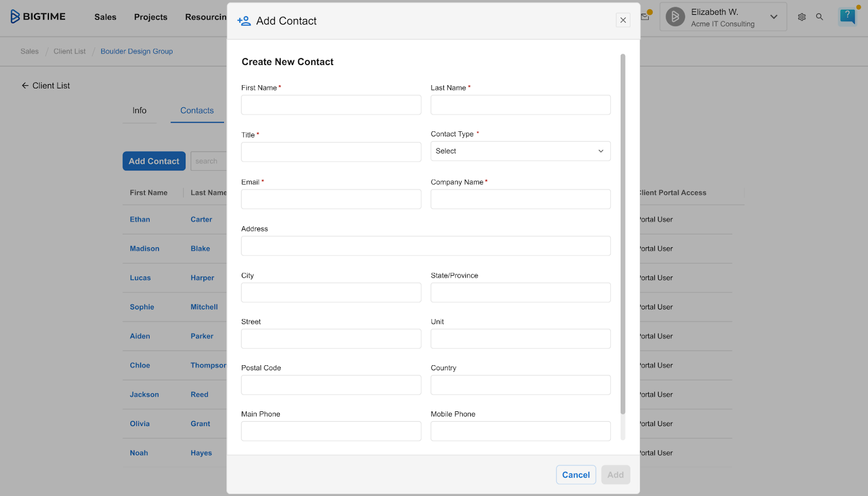868x496 pixels.
Task: Switch to the Info tab
Action: (139, 111)
